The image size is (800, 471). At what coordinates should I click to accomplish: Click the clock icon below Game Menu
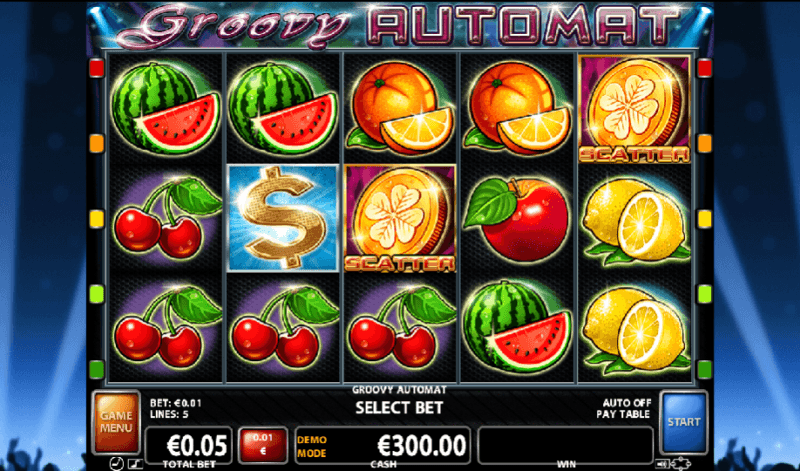(x=117, y=464)
